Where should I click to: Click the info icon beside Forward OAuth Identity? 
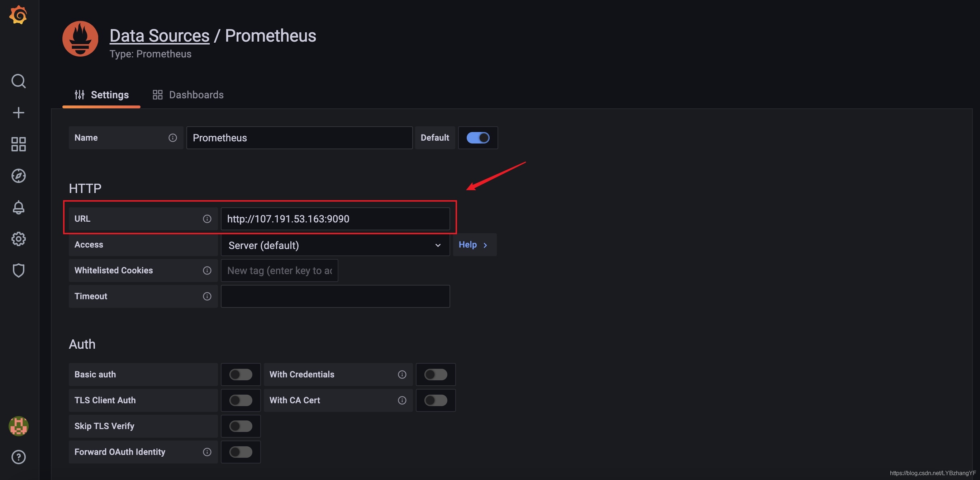coord(207,452)
